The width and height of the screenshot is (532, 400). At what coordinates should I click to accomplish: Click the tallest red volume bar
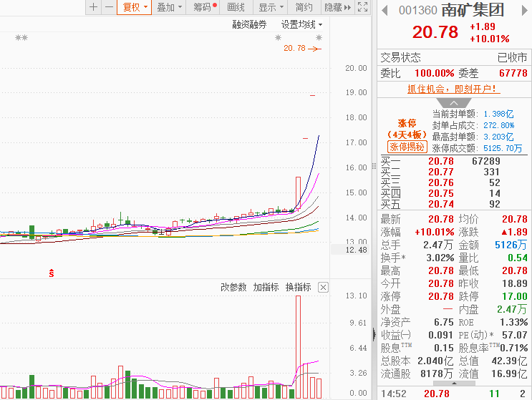[298, 347]
